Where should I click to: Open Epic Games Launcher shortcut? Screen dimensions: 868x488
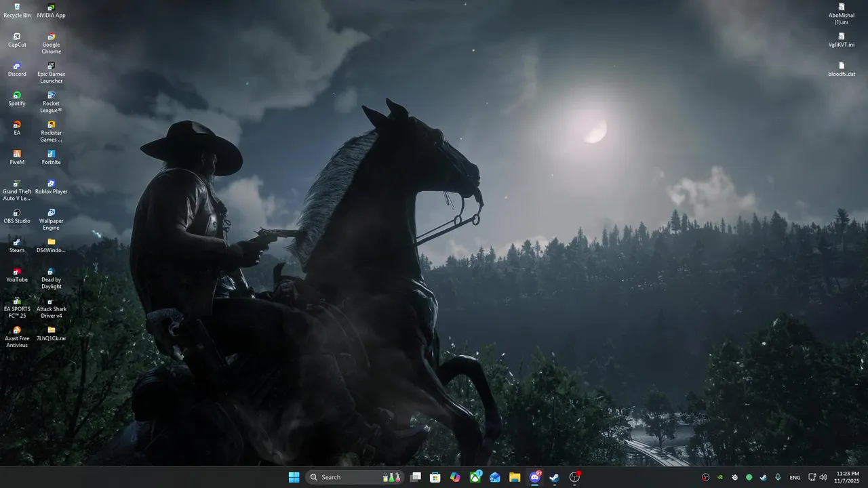pos(51,73)
